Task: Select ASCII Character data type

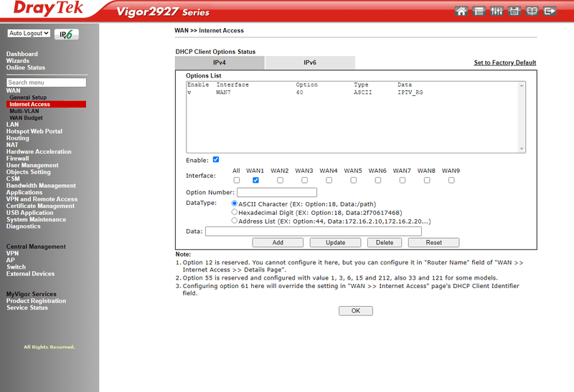Action: click(x=235, y=204)
